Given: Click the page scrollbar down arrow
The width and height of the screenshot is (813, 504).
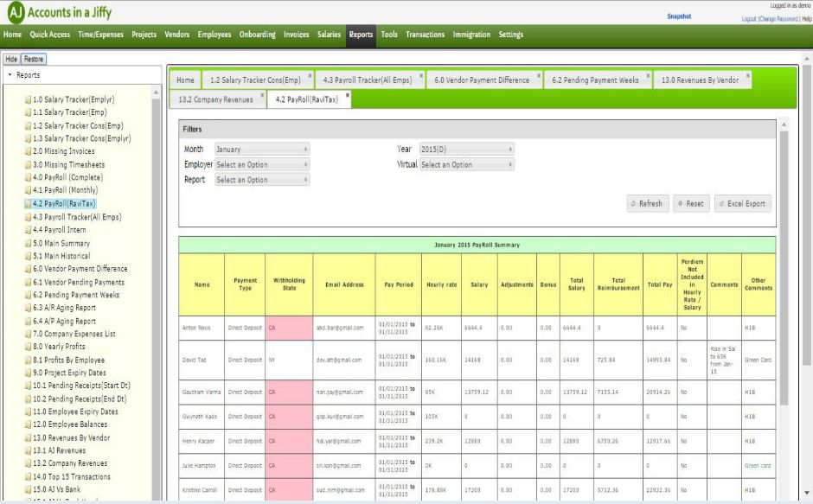Looking at the screenshot, I should point(807,493).
